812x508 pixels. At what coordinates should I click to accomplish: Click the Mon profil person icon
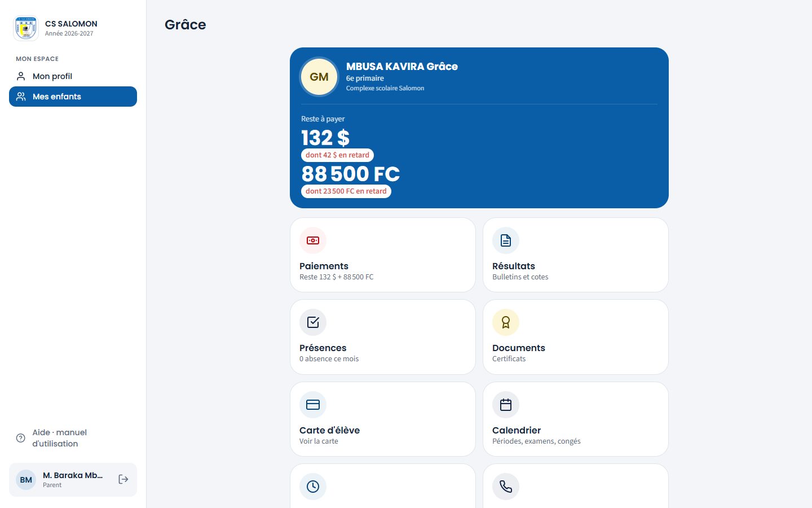tap(21, 76)
